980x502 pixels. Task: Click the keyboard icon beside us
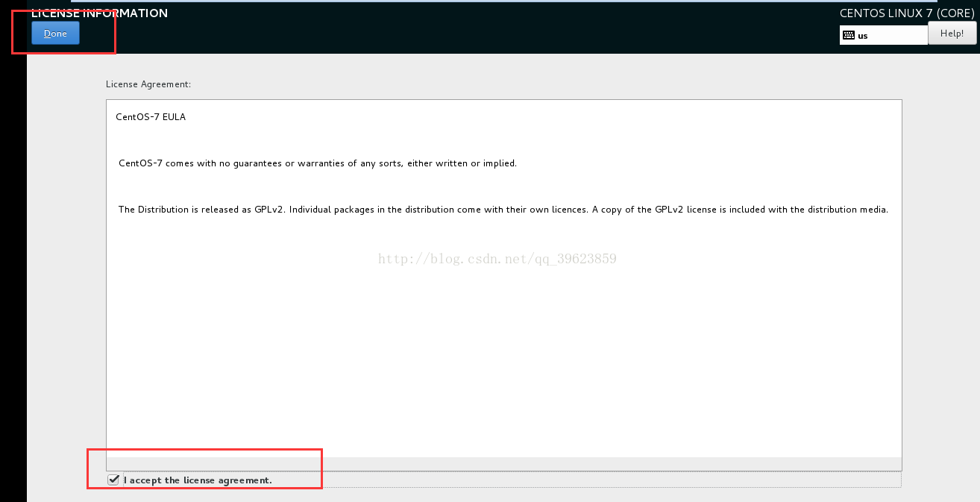coord(848,35)
